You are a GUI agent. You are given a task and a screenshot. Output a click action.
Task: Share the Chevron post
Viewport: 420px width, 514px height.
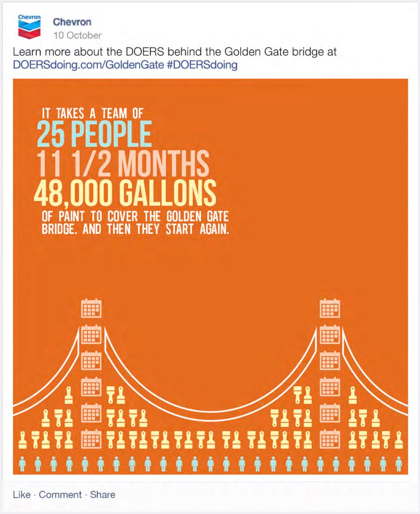(x=103, y=494)
